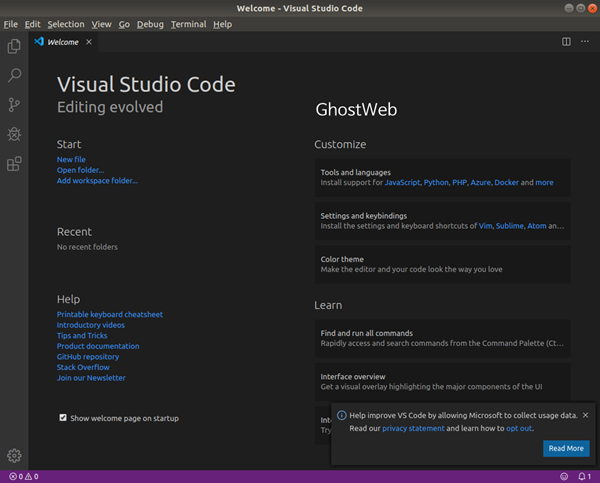Install Sublime keybindings link
Viewport: 600px width, 483px height.
pyautogui.click(x=509, y=226)
